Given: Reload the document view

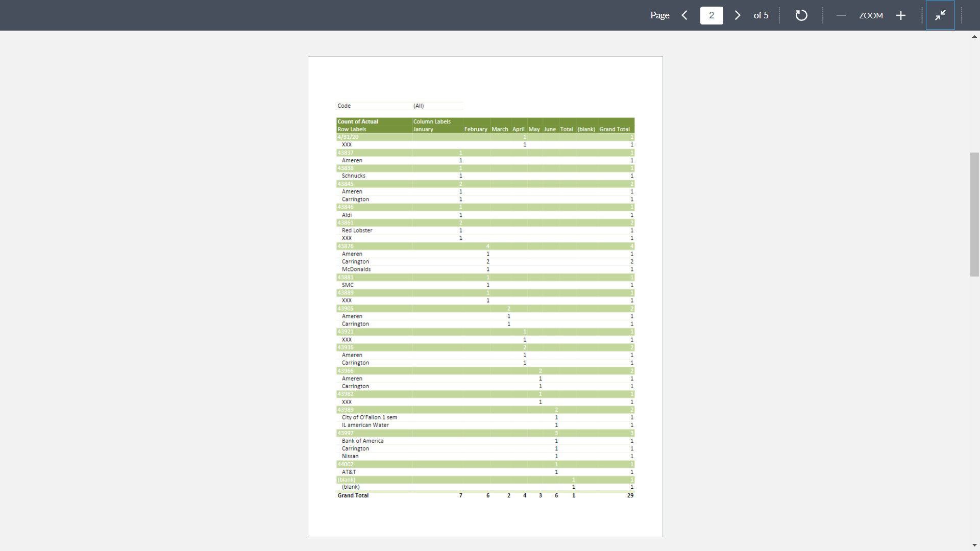Looking at the screenshot, I should pyautogui.click(x=801, y=15).
